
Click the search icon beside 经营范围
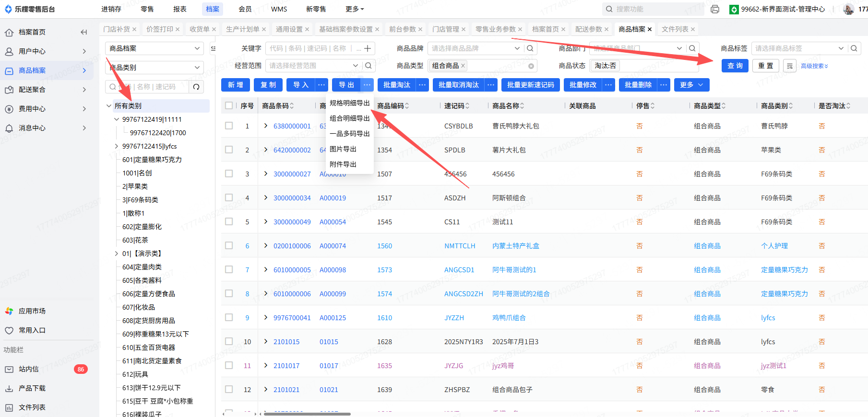369,66
